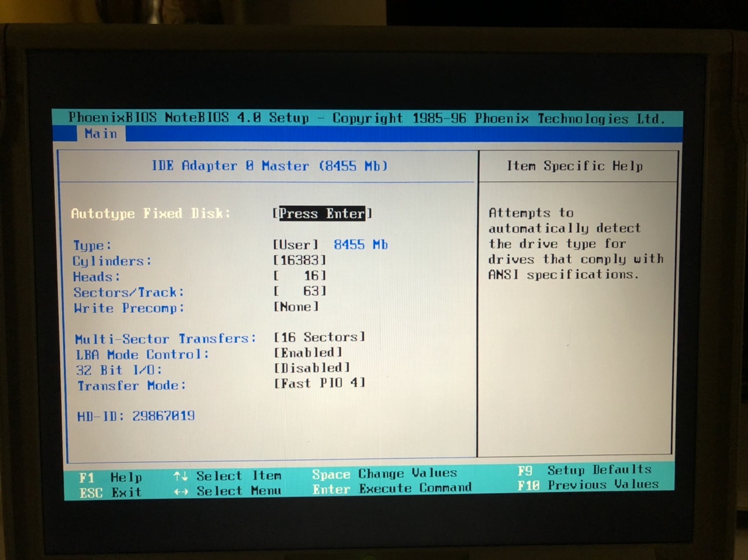
Task: Click the Write Precomp label
Action: pos(129,308)
